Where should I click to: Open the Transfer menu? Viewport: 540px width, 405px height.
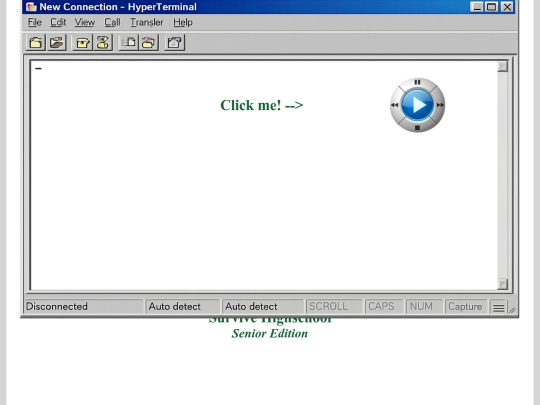coord(146,22)
